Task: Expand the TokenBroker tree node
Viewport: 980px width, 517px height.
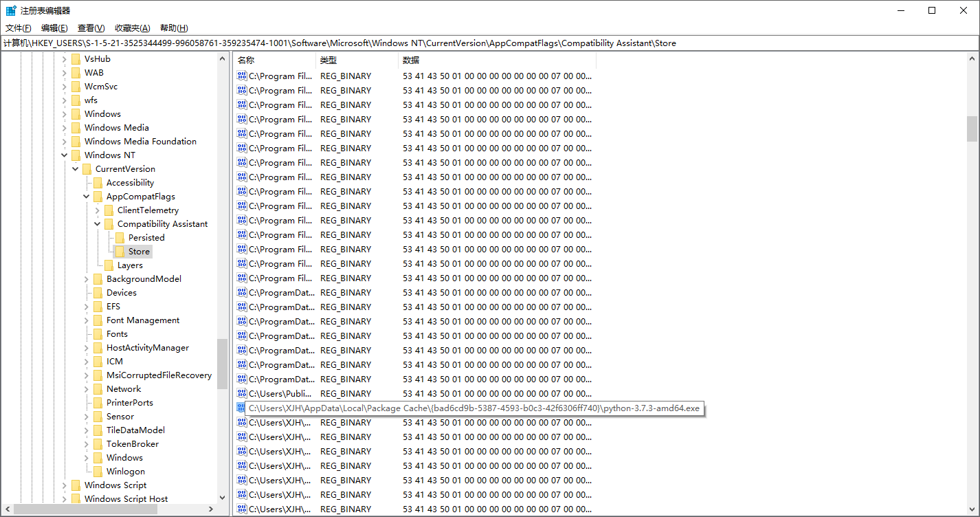Action: click(87, 444)
